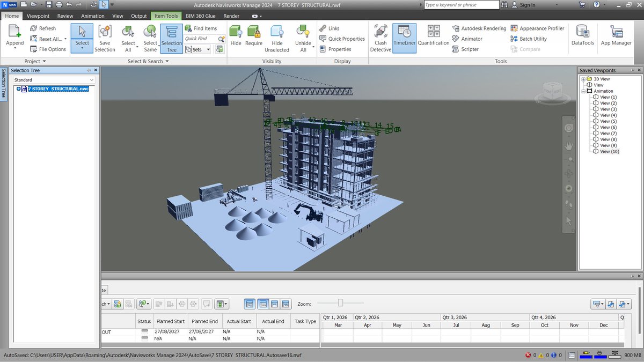Open Appearance Profiler

tap(538, 28)
